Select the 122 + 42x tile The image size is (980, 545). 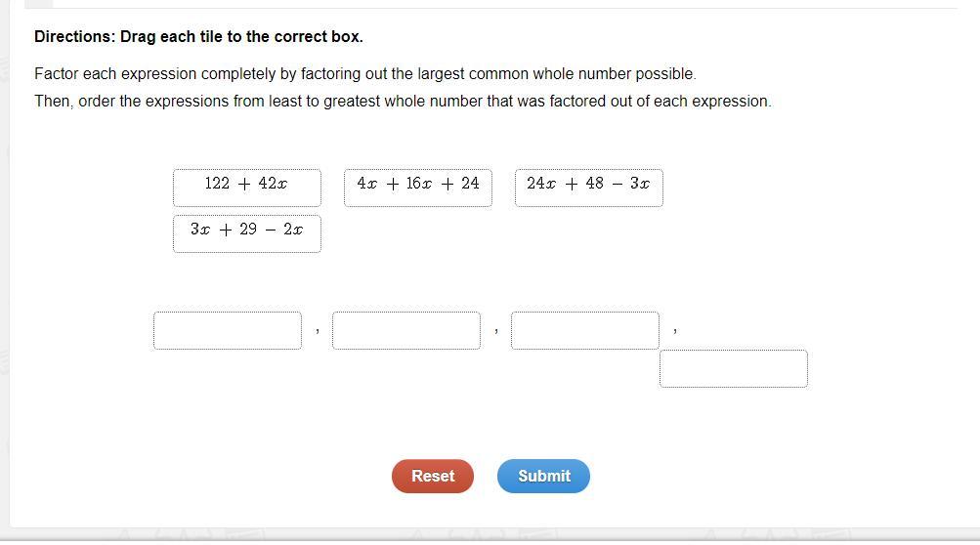click(246, 187)
